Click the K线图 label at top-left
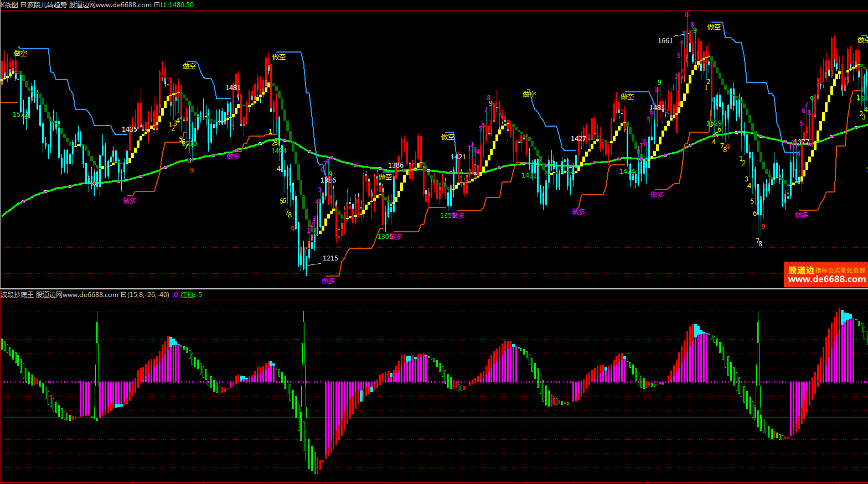The height and width of the screenshot is (484, 868). click(x=9, y=5)
